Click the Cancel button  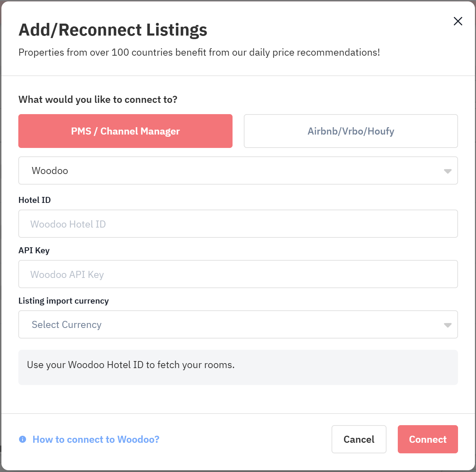point(359,439)
